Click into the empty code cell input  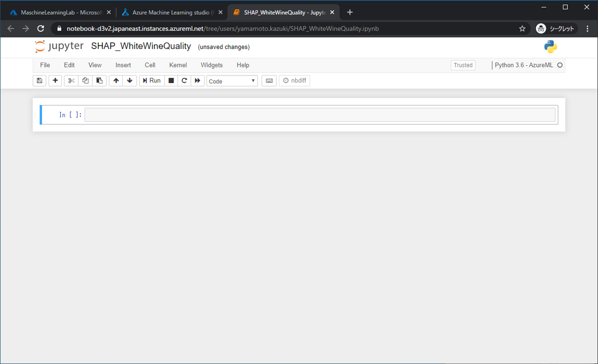[320, 115]
